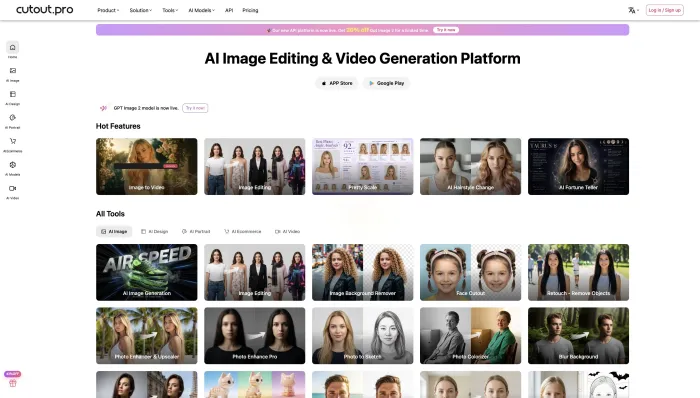Open the Blur Background card
The width and height of the screenshot is (700, 398).
click(579, 336)
